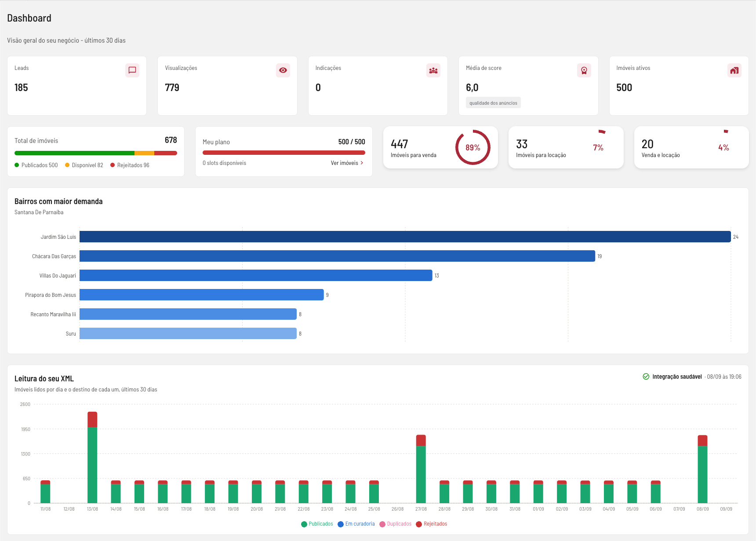Screen dimensions: 756x541
Task: Click the Disponível 82 legend entry
Action: tap(84, 165)
